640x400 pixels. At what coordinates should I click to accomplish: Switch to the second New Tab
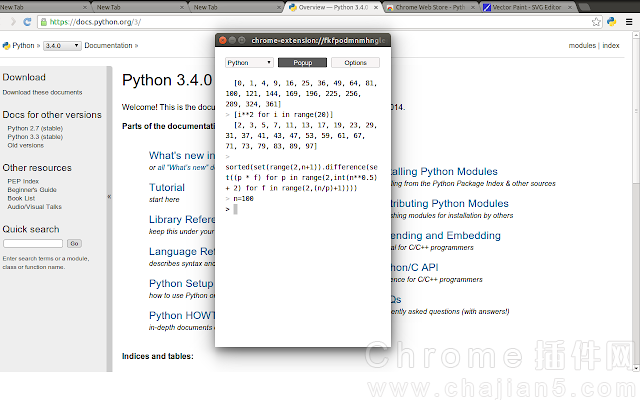coord(139,7)
